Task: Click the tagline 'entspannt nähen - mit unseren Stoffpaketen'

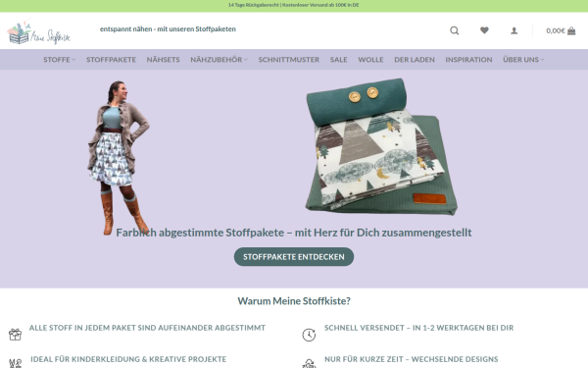Action: [x=168, y=28]
